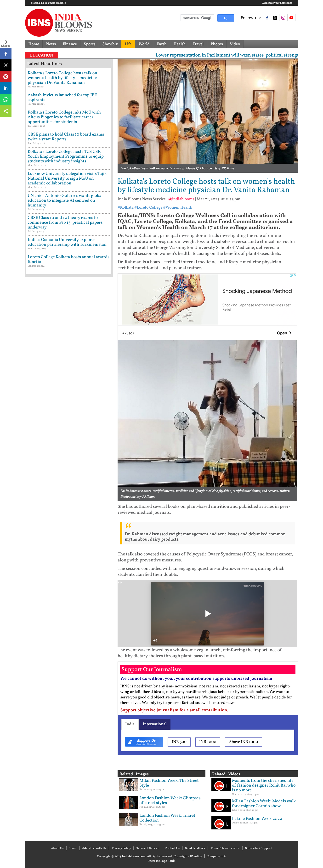Open the Life menu item
The image size is (323, 868).
click(128, 44)
